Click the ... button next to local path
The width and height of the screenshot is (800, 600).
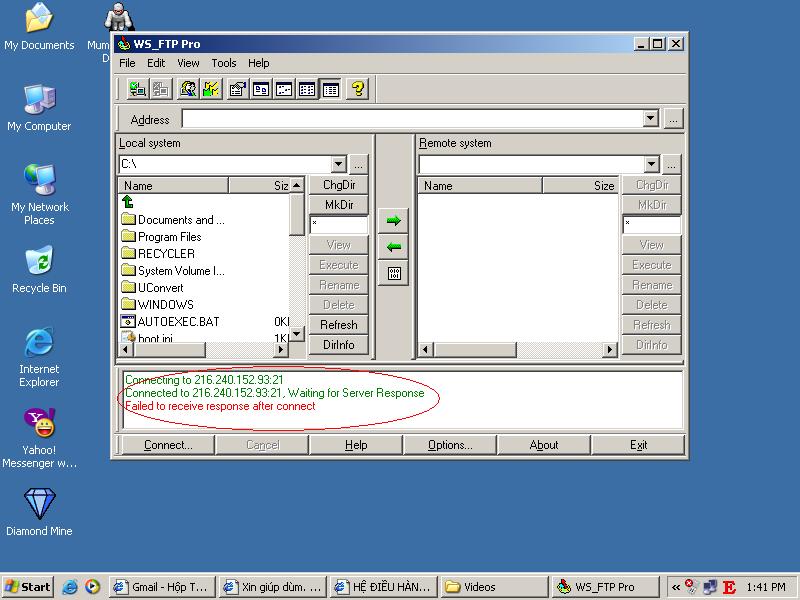tap(358, 164)
